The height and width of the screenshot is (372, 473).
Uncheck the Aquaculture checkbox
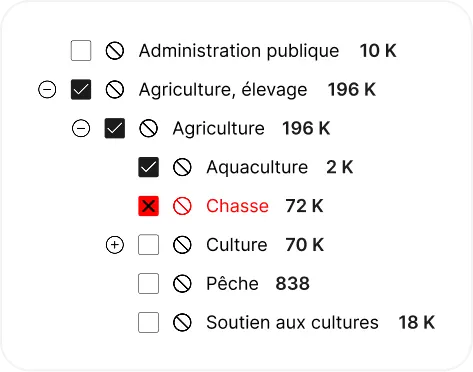point(148,167)
